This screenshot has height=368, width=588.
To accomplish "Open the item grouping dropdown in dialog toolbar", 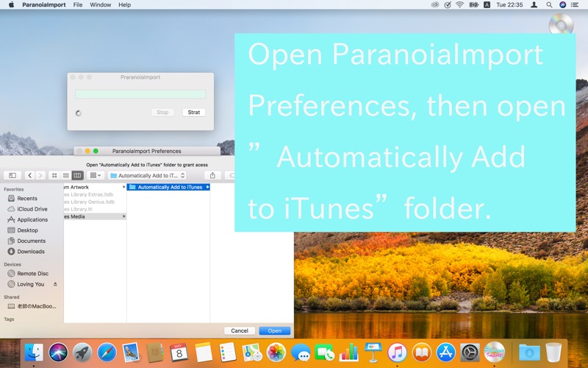I will click(96, 175).
